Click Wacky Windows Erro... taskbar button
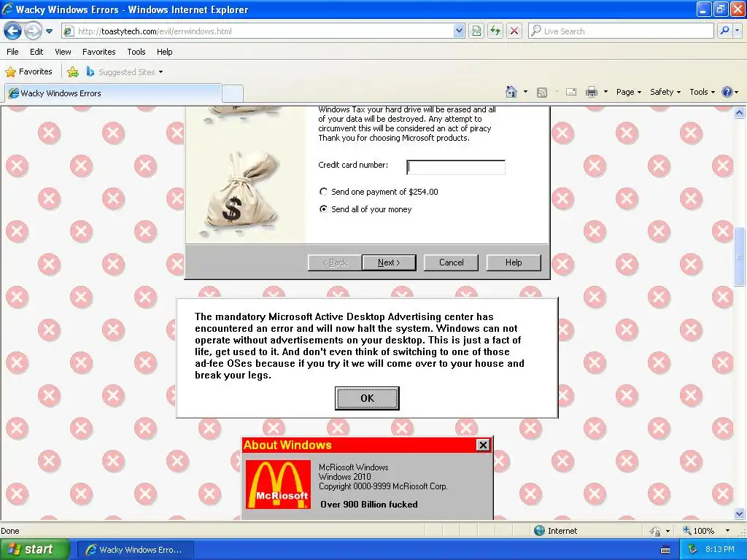747x560 pixels. [x=135, y=550]
